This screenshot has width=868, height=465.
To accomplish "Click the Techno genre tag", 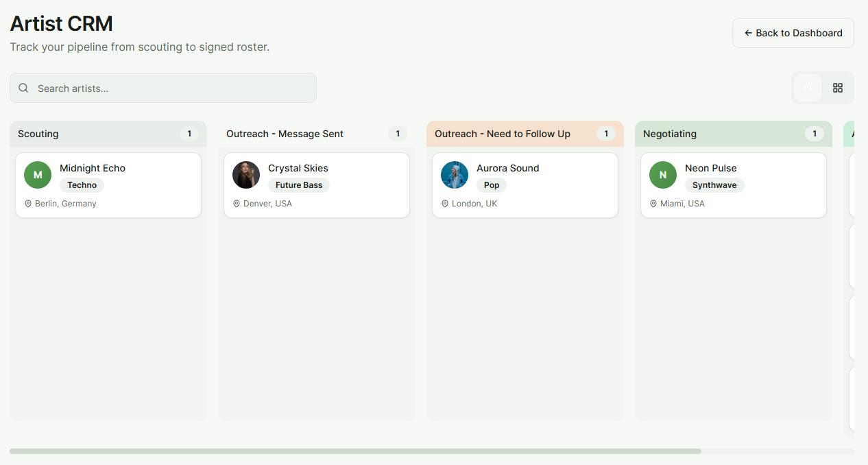I will click(x=82, y=185).
